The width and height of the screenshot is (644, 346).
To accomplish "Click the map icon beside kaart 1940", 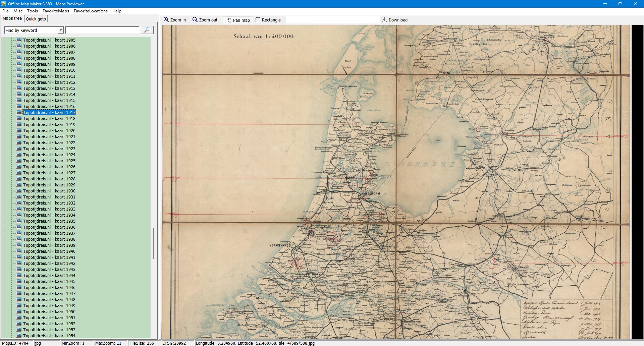I will 19,251.
